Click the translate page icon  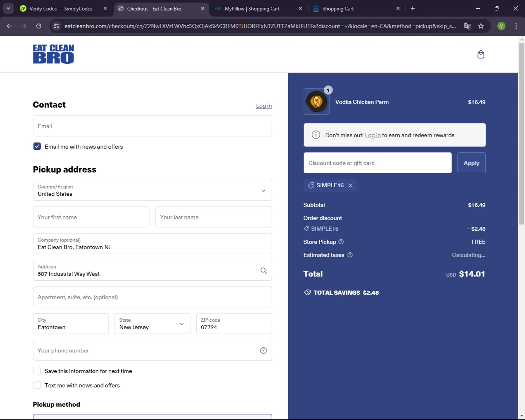tap(468, 26)
